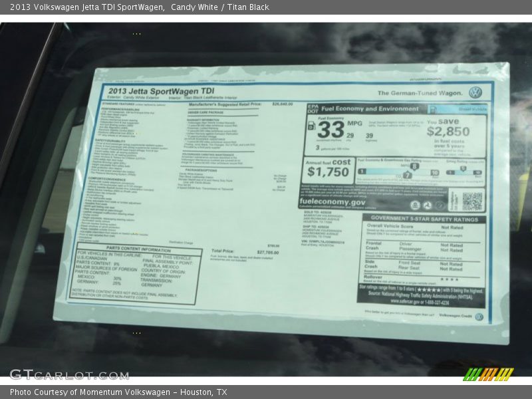Screen dimensions: 532x399
Task: Click the QR code on the fuel label
Action: (x=471, y=201)
